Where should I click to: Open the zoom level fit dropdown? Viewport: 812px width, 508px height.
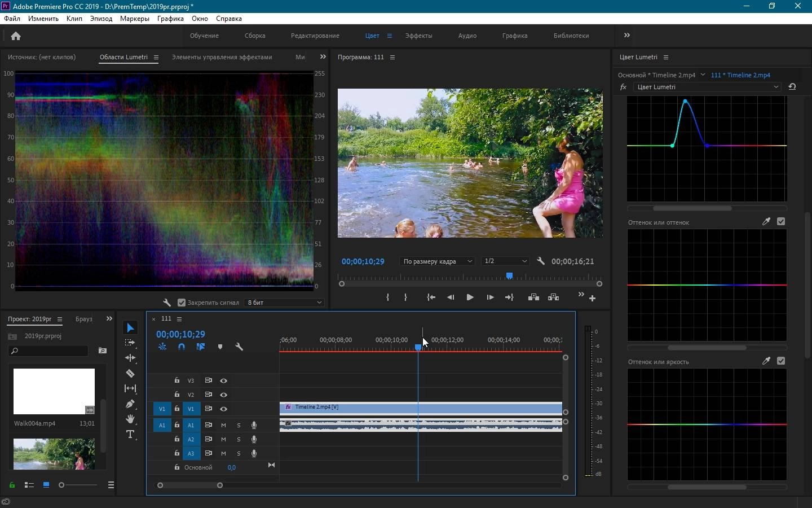tap(438, 261)
